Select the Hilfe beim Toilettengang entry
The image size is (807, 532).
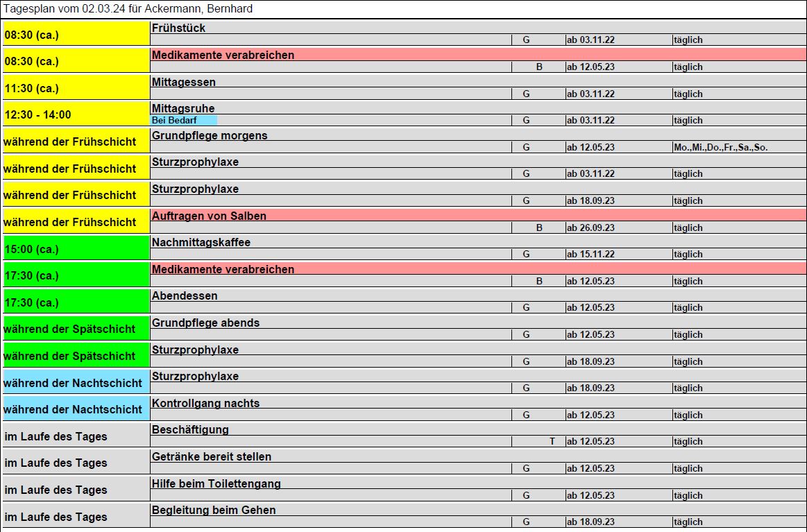tap(216, 483)
